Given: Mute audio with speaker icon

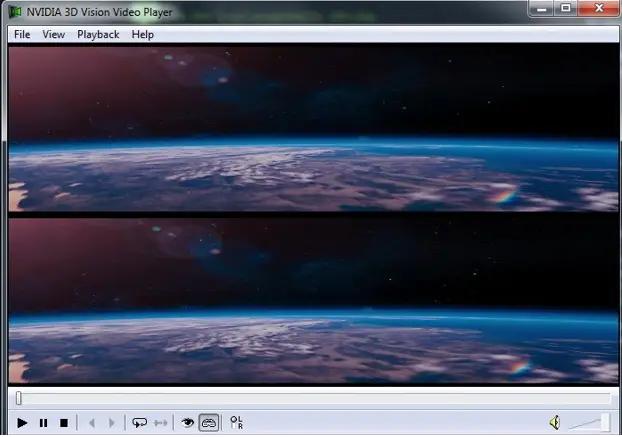Looking at the screenshot, I should coord(555,423).
